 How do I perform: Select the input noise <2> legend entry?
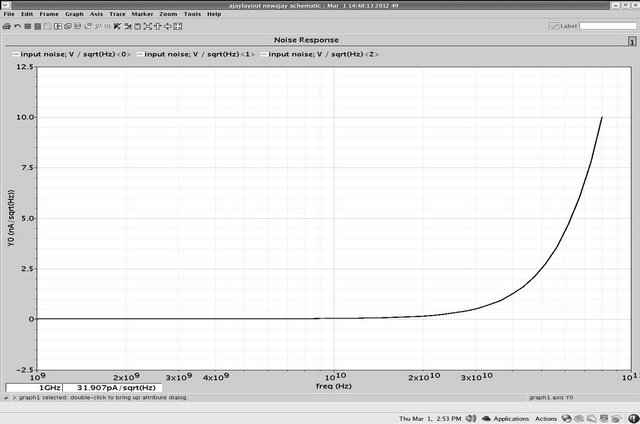coord(320,54)
